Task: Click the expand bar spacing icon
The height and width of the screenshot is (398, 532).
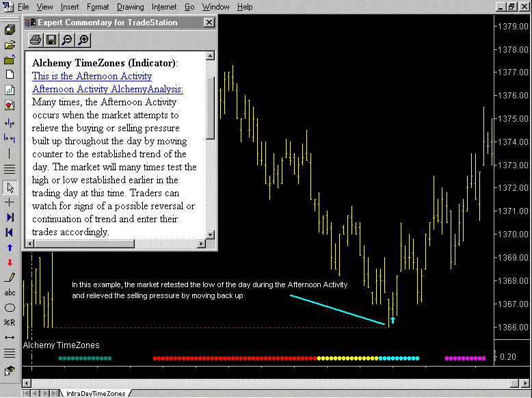Action: (10, 138)
